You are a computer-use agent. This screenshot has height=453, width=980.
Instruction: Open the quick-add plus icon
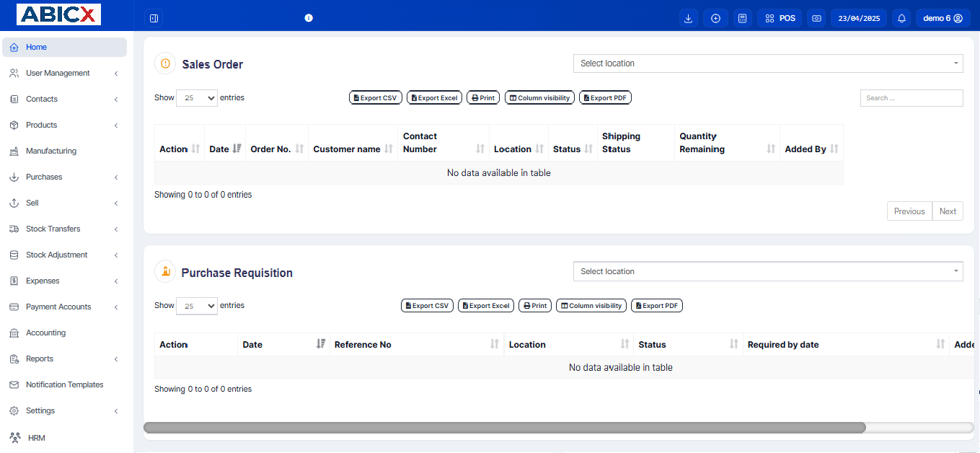pos(715,17)
